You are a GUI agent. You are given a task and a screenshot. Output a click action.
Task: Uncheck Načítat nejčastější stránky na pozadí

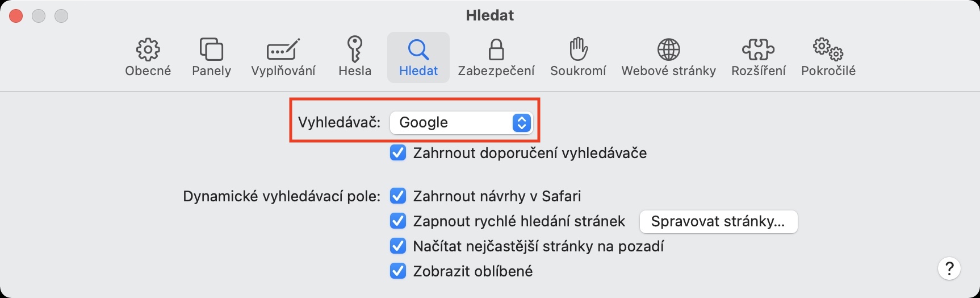(x=398, y=246)
